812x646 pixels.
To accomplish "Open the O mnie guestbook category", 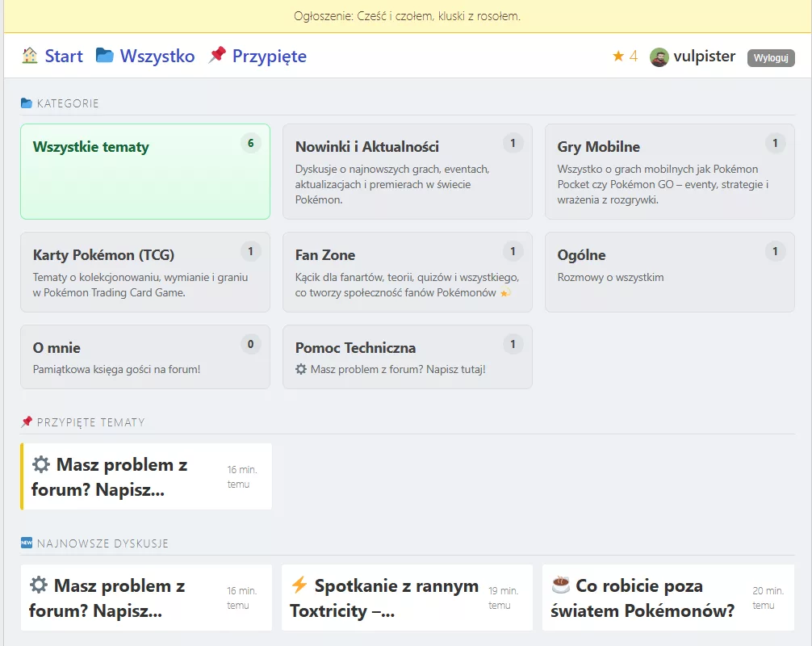I will [145, 357].
